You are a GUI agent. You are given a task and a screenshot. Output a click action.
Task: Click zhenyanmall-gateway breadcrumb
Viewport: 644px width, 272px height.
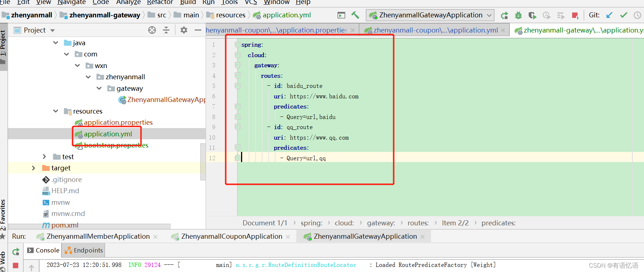click(105, 15)
